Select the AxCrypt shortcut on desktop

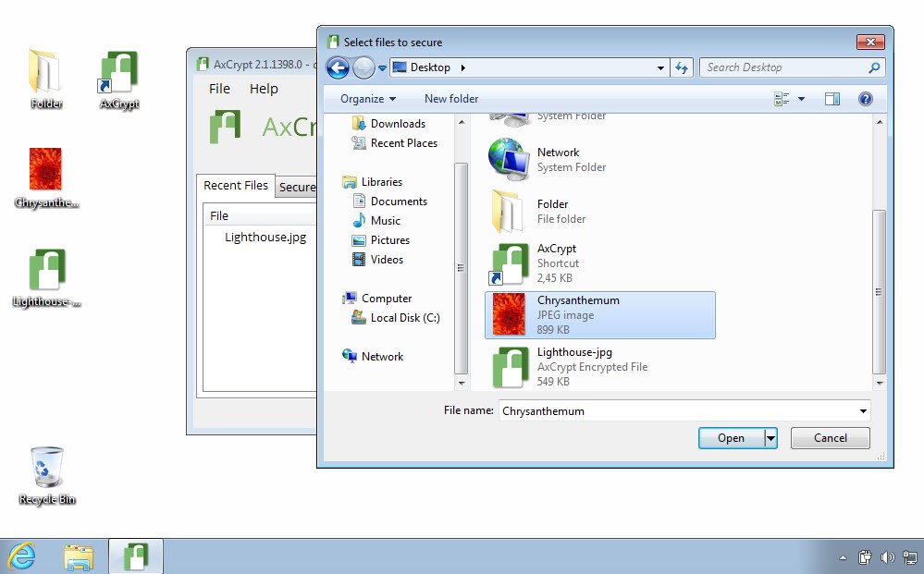pyautogui.click(x=119, y=79)
